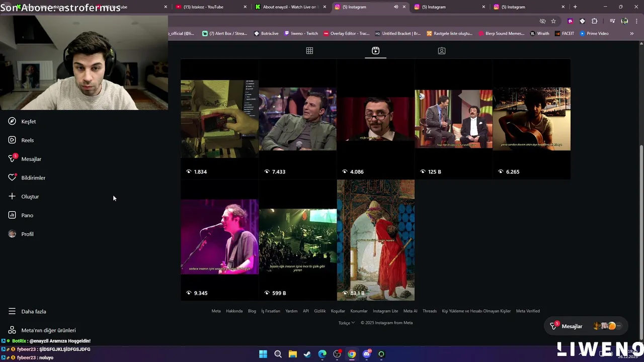Open the Blog footer link
Image resolution: width=644 pixels, height=362 pixels.
point(252,311)
